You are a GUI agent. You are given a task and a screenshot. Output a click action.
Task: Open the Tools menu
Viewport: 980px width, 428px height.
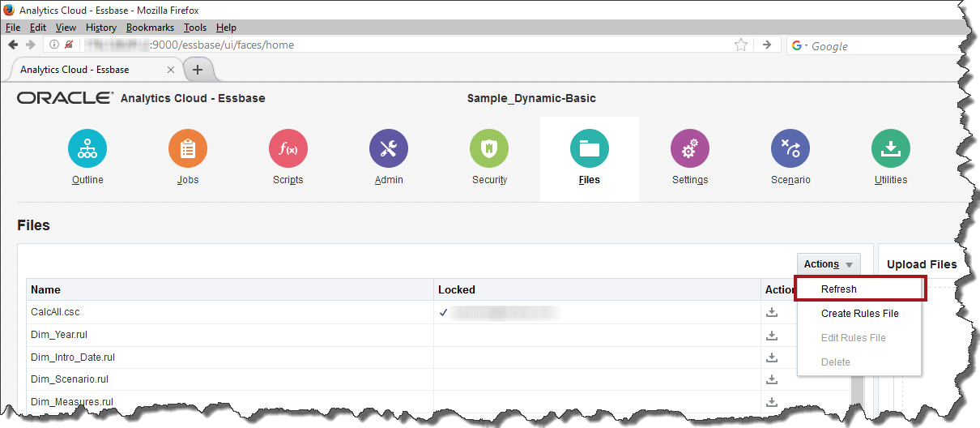tap(195, 28)
